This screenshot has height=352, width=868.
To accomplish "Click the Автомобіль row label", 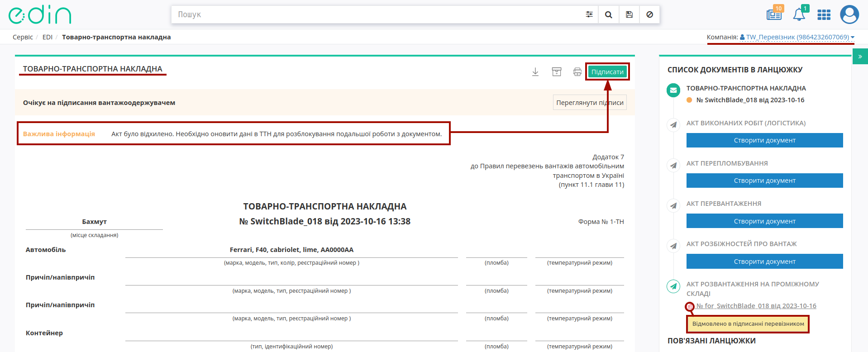I will 46,250.
